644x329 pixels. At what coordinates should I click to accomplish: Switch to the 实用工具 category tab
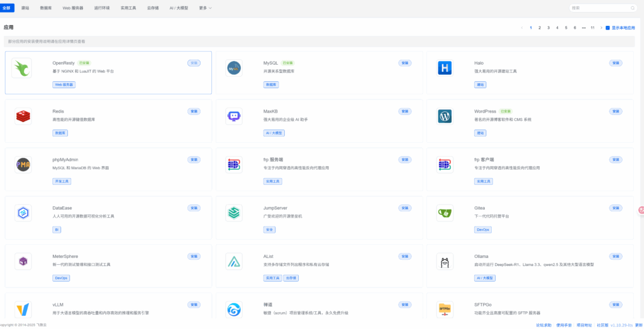128,8
